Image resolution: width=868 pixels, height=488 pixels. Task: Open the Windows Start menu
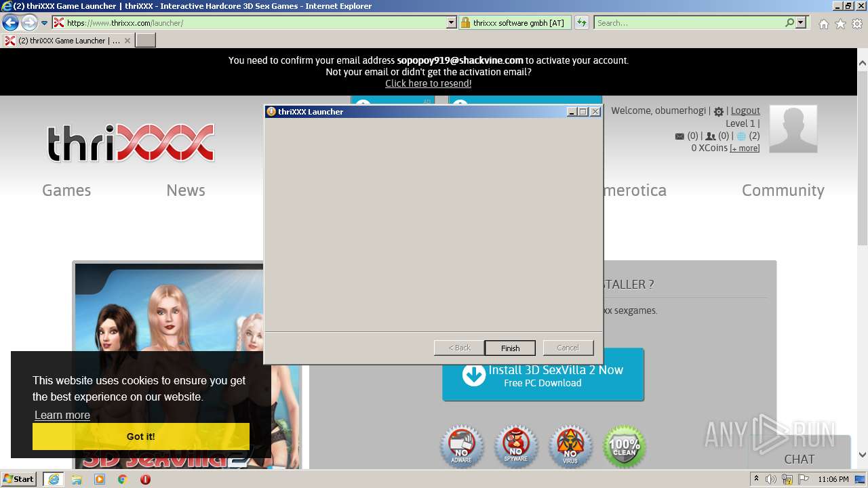(x=18, y=479)
